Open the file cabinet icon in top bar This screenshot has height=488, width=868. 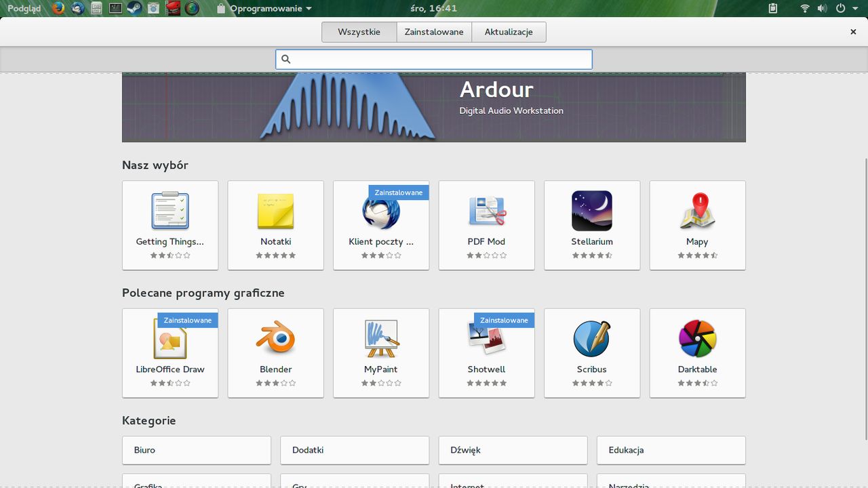click(97, 8)
